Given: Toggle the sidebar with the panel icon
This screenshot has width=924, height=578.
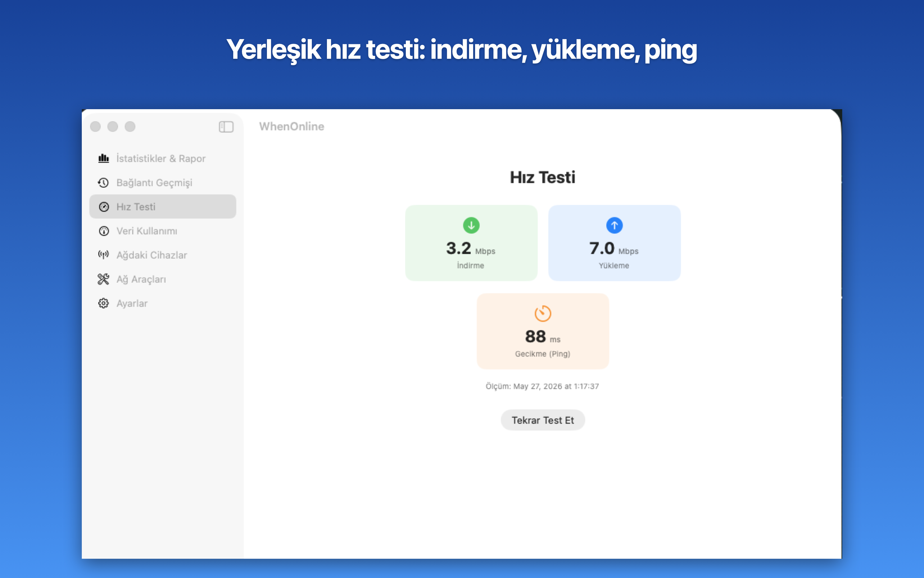Looking at the screenshot, I should coord(226,127).
